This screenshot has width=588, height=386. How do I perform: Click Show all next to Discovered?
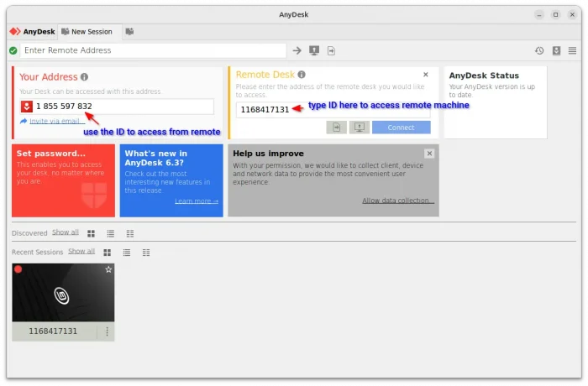point(66,232)
